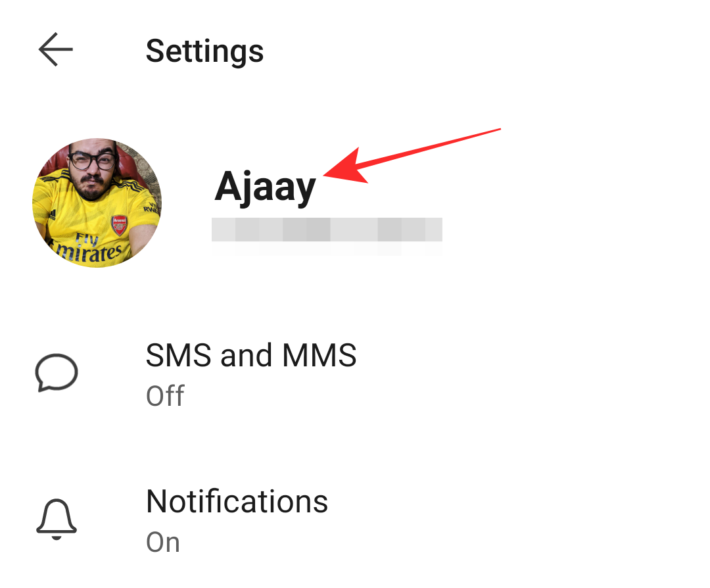Go back using the left arrow
Image resolution: width=710 pixels, height=588 pixels.
pyautogui.click(x=56, y=49)
